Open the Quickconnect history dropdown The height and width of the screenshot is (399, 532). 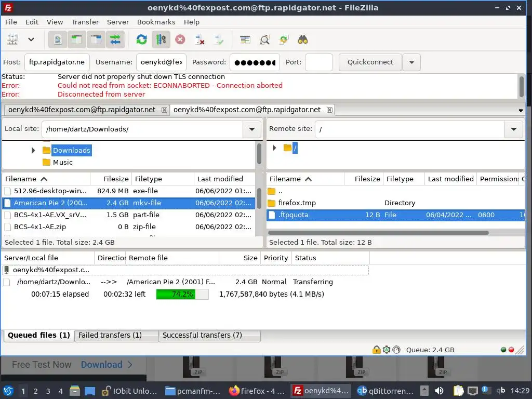(411, 62)
